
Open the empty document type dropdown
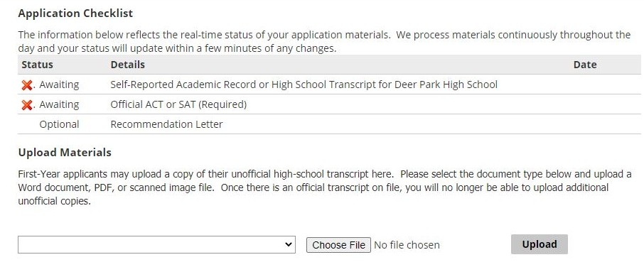click(x=156, y=244)
